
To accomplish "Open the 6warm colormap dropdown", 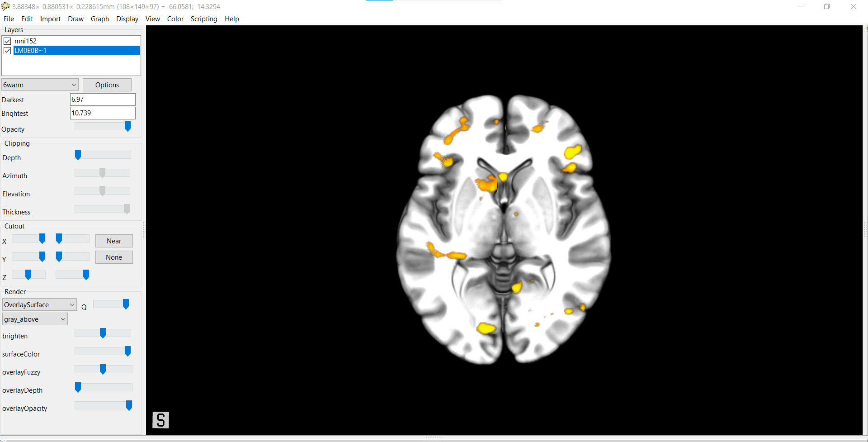I will [x=40, y=85].
